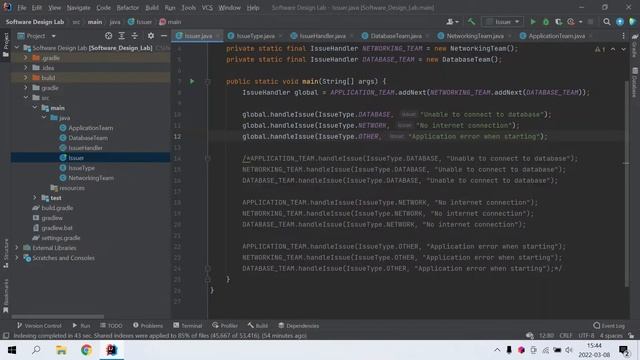Click the UTF-8 encoding in status bar
This screenshot has width=640, height=360.
586,336
